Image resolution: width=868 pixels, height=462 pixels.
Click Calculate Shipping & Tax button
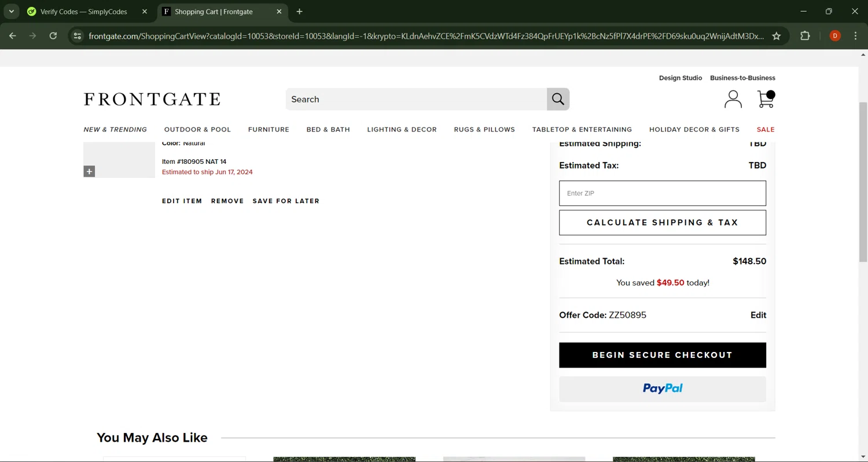click(x=663, y=222)
